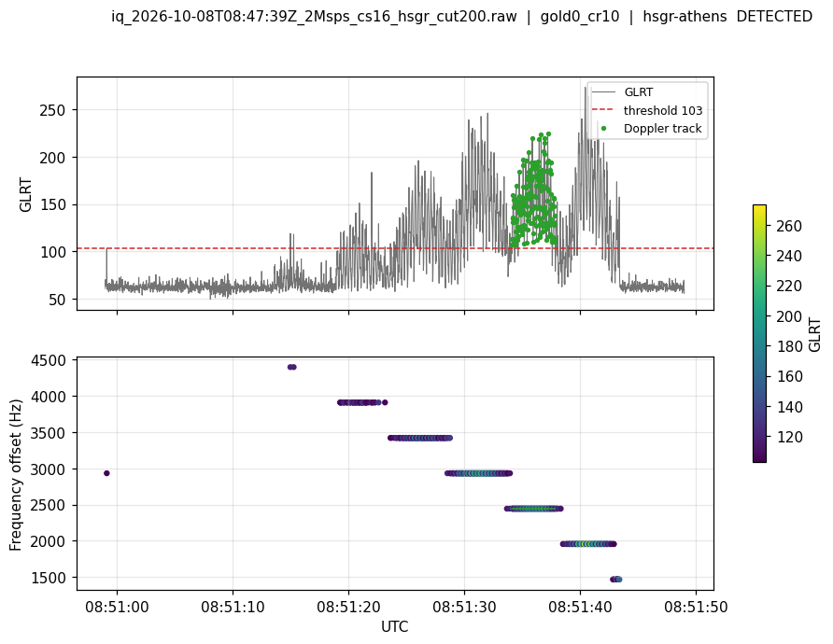833x644 pixels.
Task: Click the DETECTED status text
Action: pos(774,17)
